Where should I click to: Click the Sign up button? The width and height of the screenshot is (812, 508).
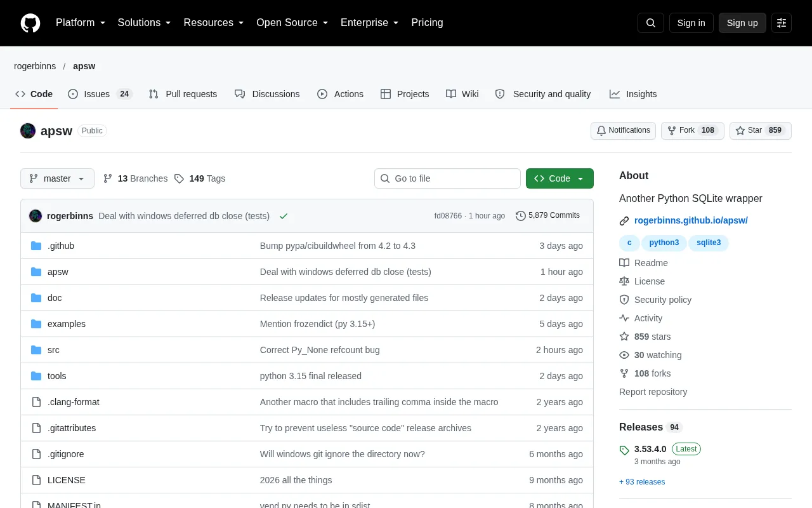click(742, 23)
